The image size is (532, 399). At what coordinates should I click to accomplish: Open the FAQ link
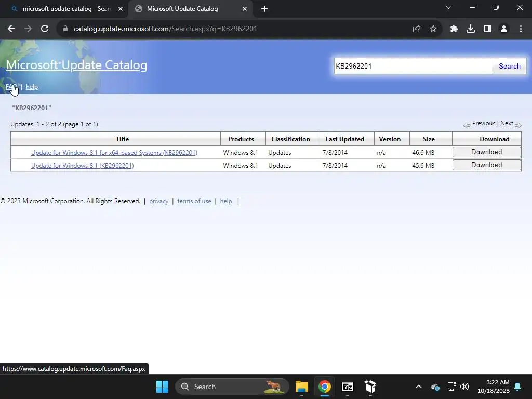tap(11, 87)
